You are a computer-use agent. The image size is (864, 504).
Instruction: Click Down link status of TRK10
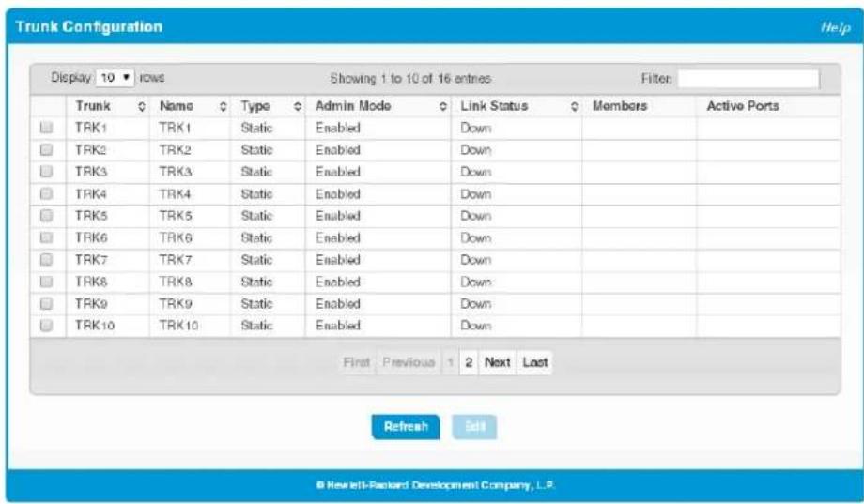475,326
